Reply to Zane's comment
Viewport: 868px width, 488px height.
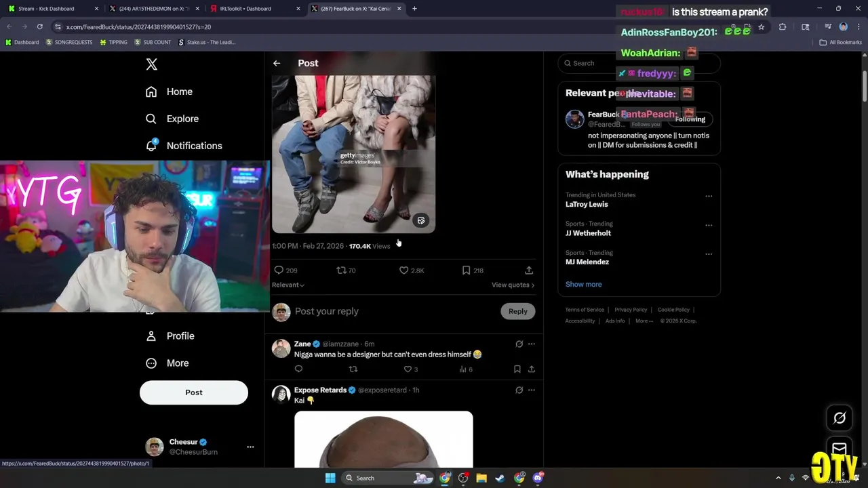point(298,369)
